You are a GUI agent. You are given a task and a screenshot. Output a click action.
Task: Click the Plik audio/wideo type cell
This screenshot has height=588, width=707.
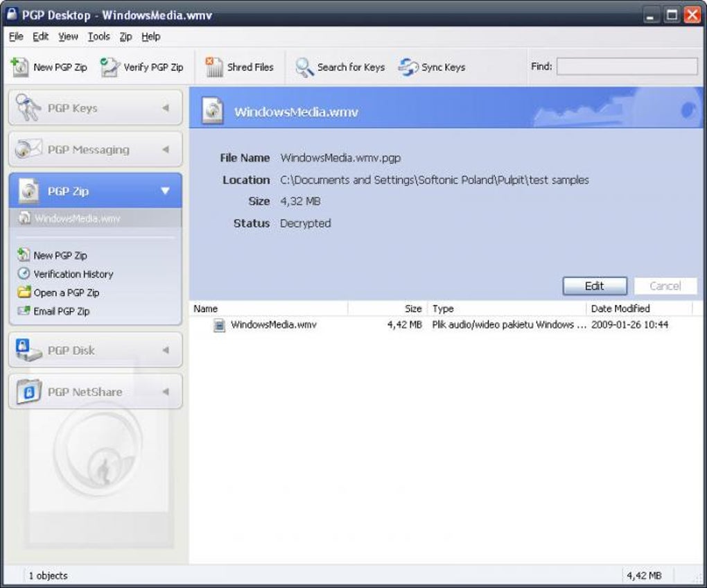[x=509, y=325]
